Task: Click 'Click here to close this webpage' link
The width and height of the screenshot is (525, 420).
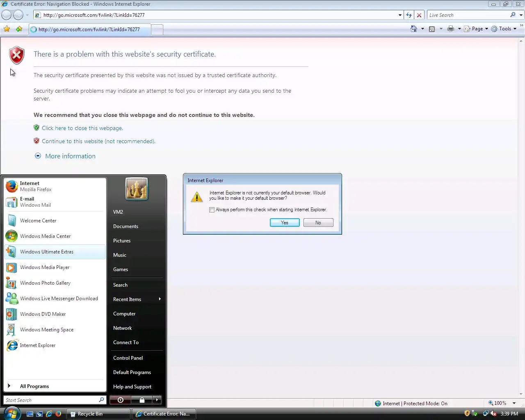Action: tap(82, 128)
